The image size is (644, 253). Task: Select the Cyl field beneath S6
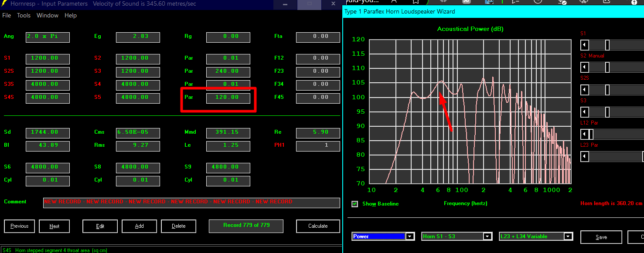click(48, 181)
